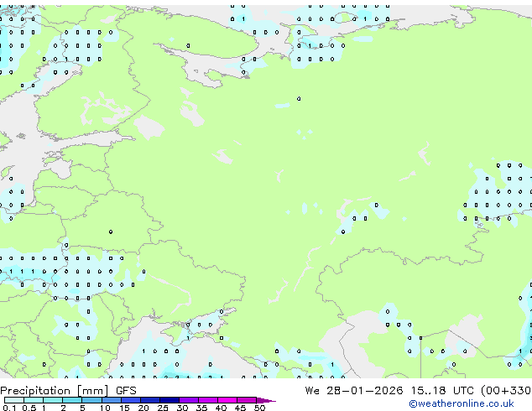Pick the 15–20 mm legend color swatch

(130, 400)
